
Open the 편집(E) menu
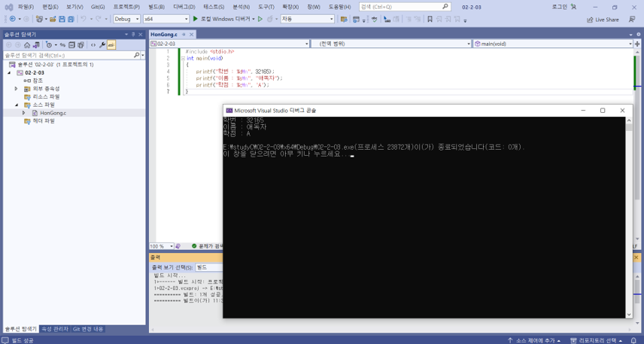pos(50,7)
